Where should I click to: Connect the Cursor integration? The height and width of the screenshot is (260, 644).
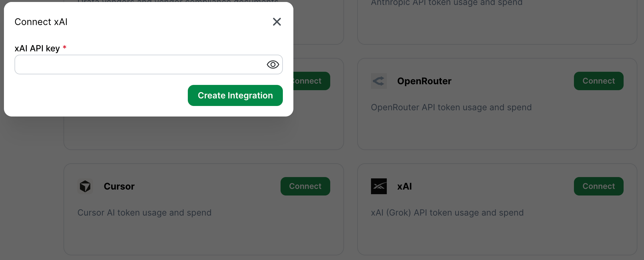tap(305, 186)
